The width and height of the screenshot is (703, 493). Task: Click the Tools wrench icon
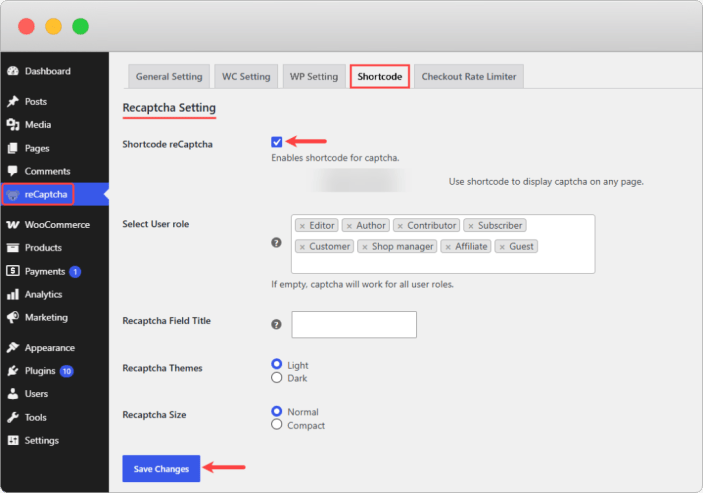13,417
